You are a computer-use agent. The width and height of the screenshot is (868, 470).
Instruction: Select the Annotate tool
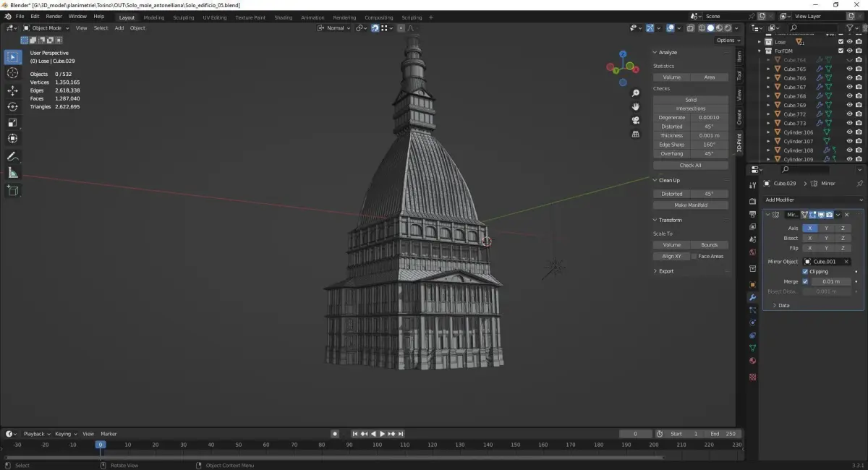[13, 157]
